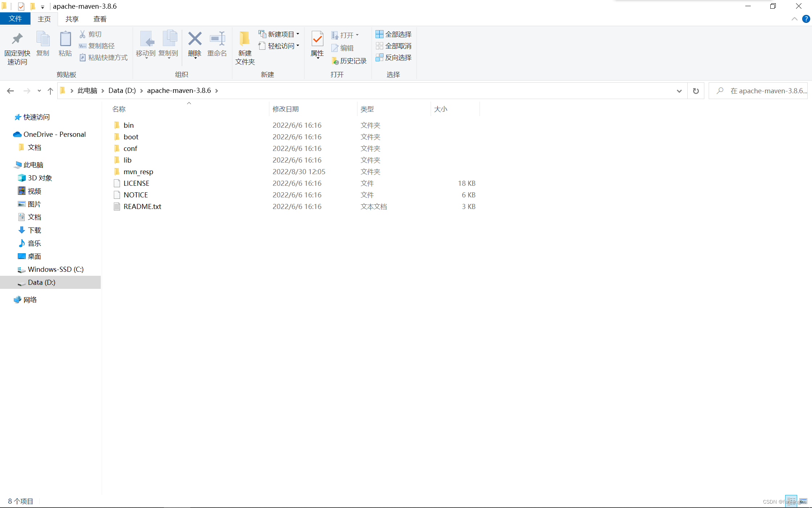Screen dimensions: 812x508
Task: Expand the address bar history dropdown
Action: click(679, 91)
